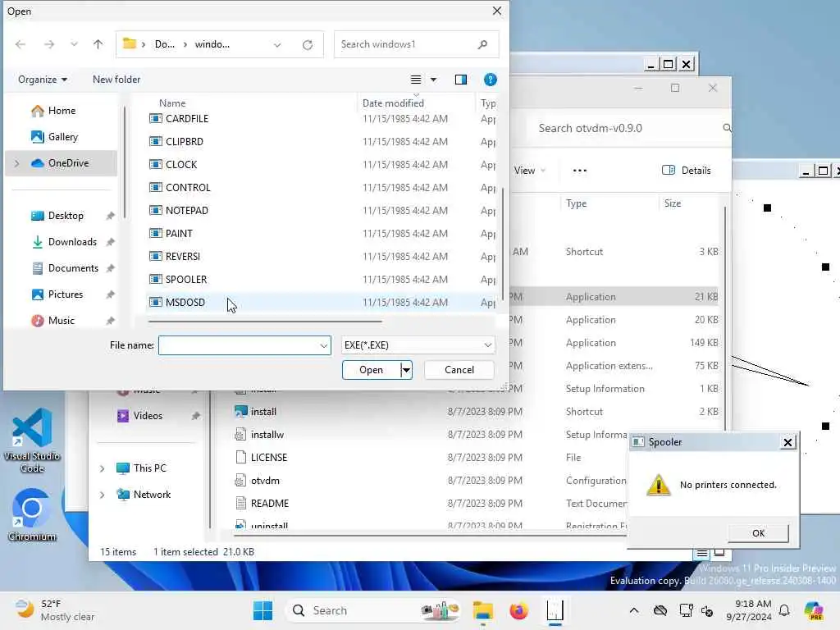Open Pictures in the navigation pane
This screenshot has height=630, width=840.
(x=66, y=294)
